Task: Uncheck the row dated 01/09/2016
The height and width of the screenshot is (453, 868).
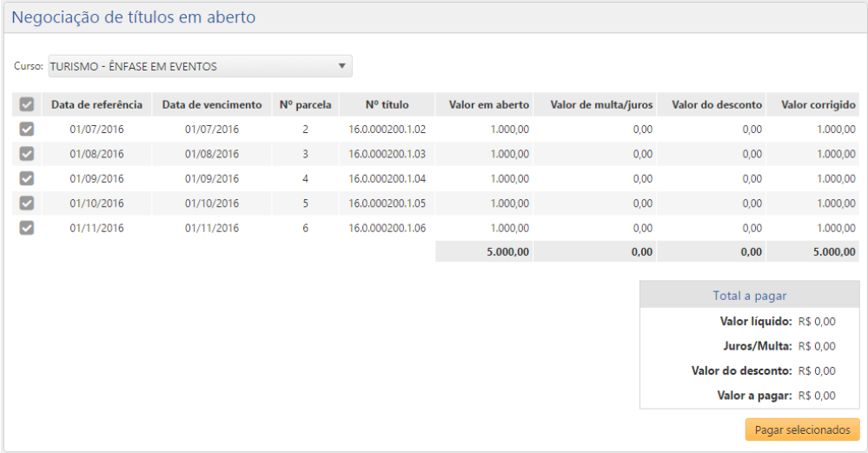Action: click(27, 178)
